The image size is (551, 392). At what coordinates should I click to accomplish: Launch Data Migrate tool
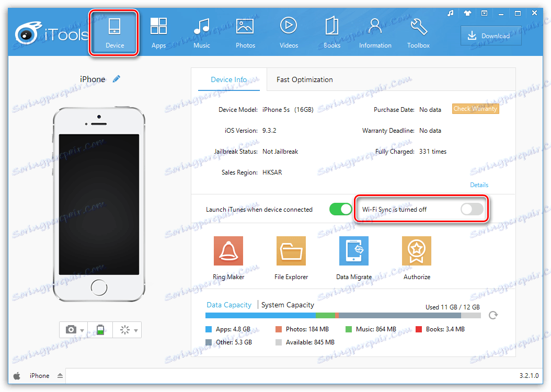(x=354, y=258)
